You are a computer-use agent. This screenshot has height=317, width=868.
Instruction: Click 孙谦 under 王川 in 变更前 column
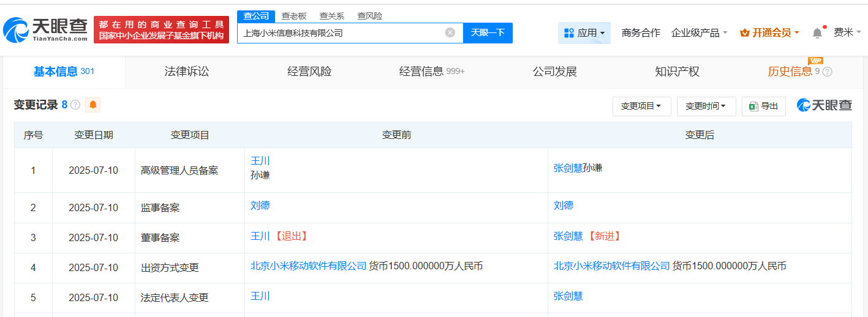coord(260,175)
